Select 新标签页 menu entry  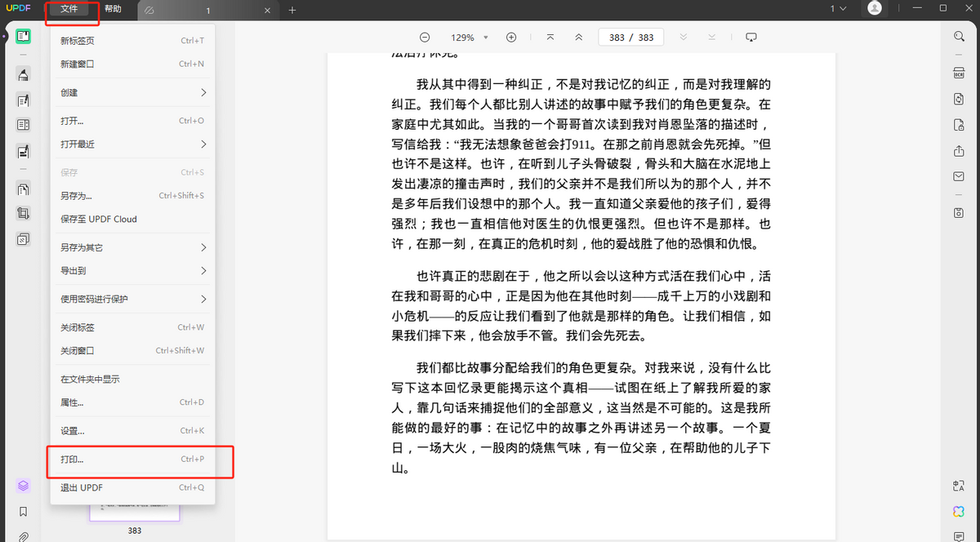[132, 41]
